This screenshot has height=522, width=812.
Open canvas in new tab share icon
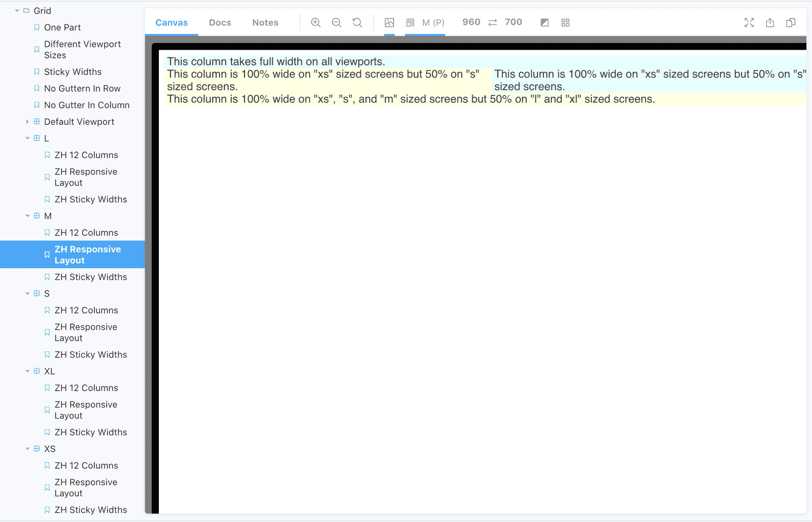click(770, 22)
